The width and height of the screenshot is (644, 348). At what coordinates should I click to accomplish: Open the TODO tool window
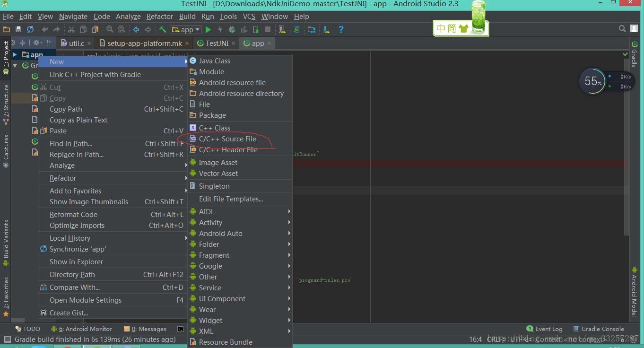coord(27,329)
